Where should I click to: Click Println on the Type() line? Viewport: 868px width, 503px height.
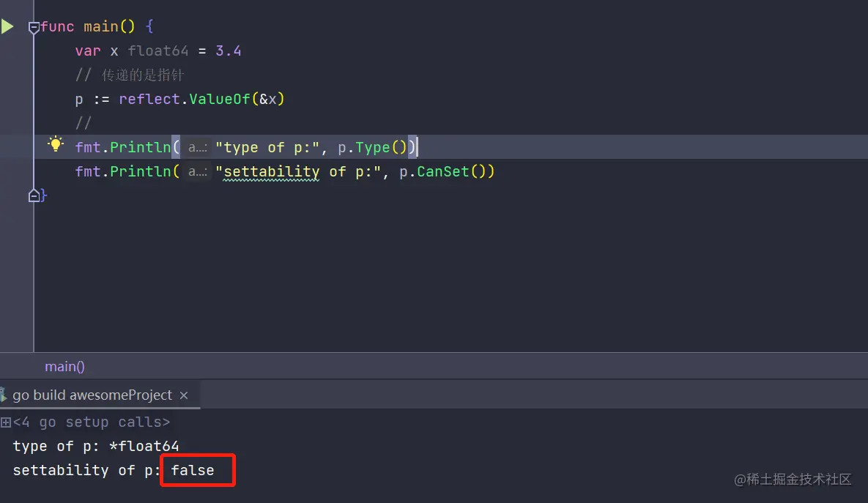coord(141,147)
